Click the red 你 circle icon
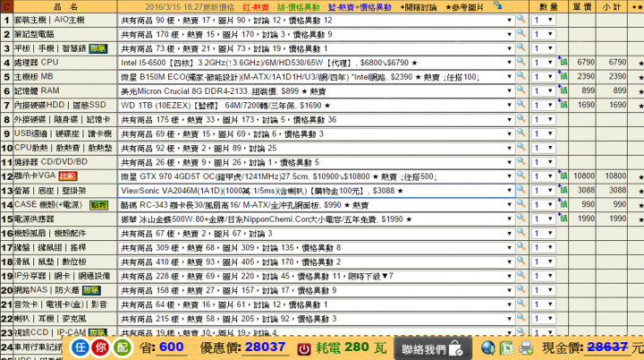Viewport: 644px width, 360px height. 100,348
